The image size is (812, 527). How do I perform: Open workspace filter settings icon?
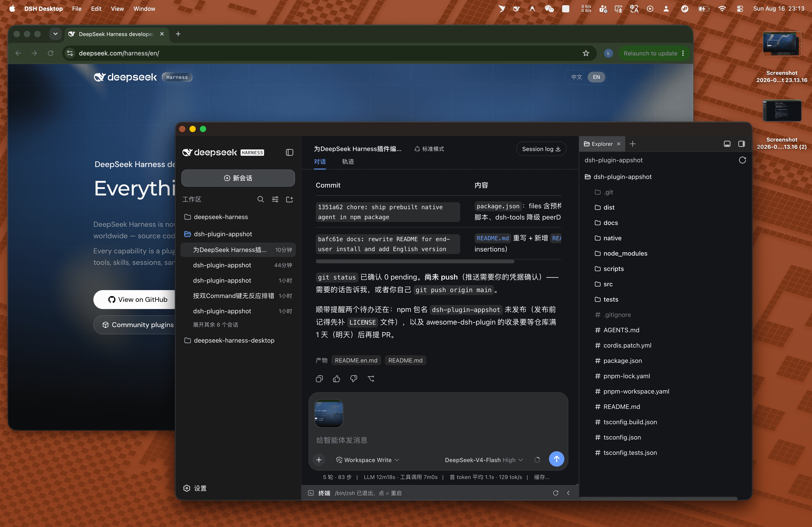(275, 199)
